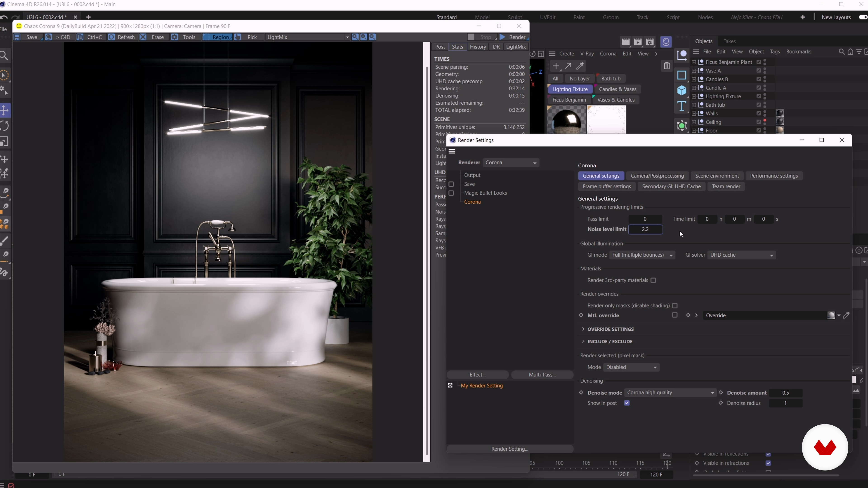
Task: Select the white speckled material thumbnail
Action: (x=606, y=120)
